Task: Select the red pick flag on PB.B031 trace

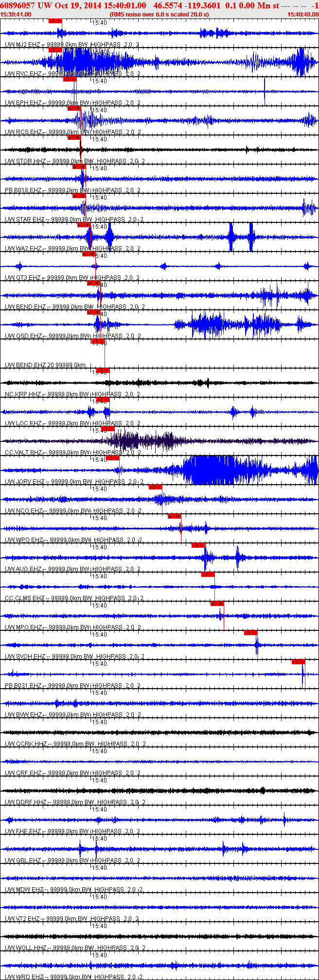Action: coord(299,662)
